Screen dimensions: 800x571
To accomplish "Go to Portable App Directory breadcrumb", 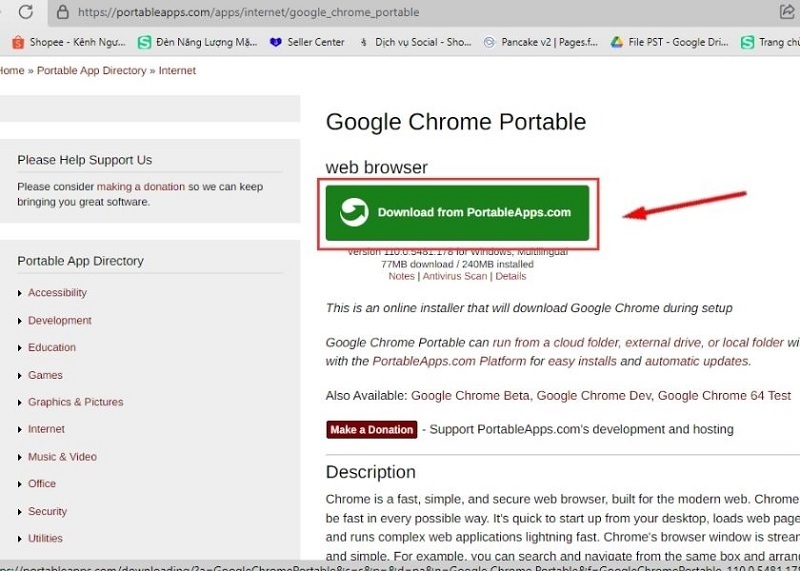I will [x=91, y=71].
